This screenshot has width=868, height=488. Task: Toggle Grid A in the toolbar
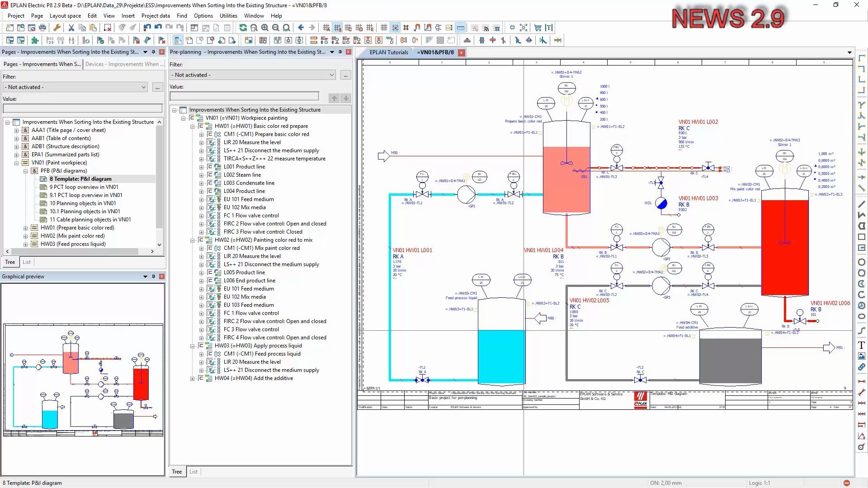tap(326, 28)
